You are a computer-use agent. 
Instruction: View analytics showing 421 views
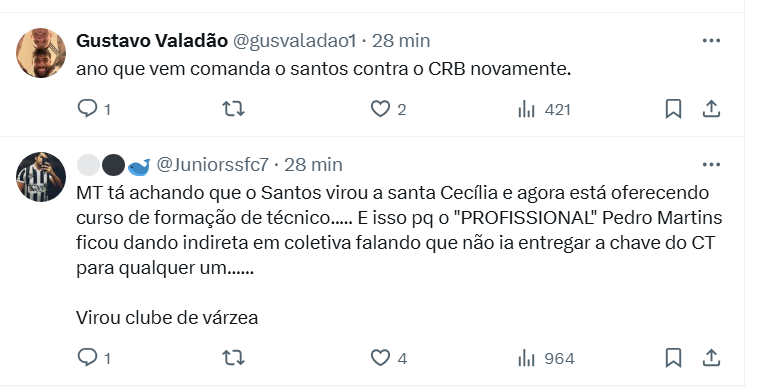[544, 109]
